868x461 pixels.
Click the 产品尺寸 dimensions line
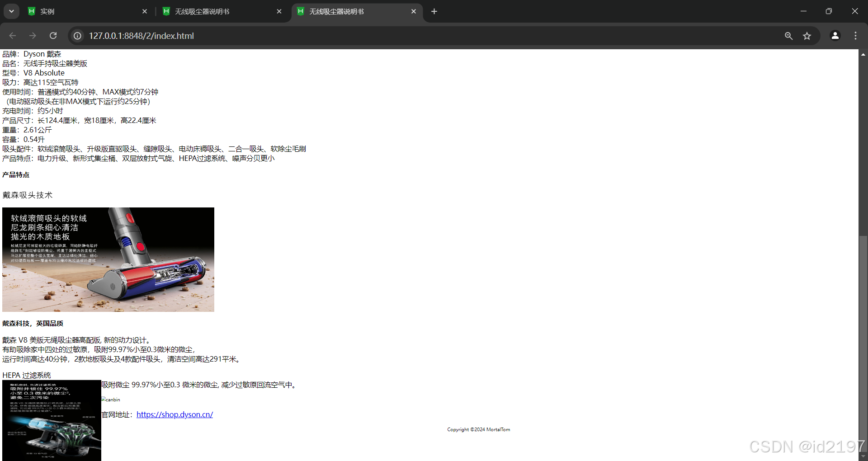pos(79,120)
